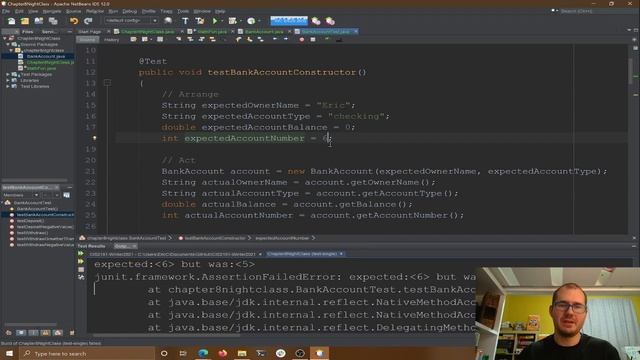Open Microsoft Edge from taskbar

pos(203,353)
